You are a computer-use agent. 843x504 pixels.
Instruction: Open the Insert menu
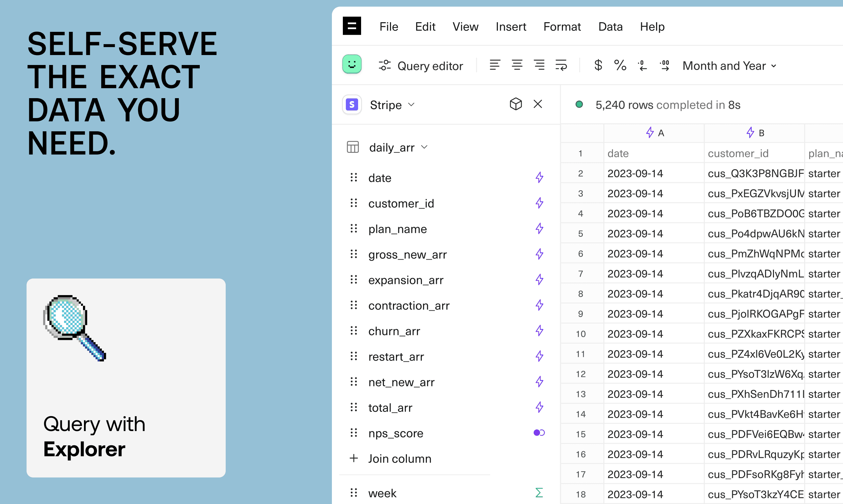pyautogui.click(x=510, y=27)
